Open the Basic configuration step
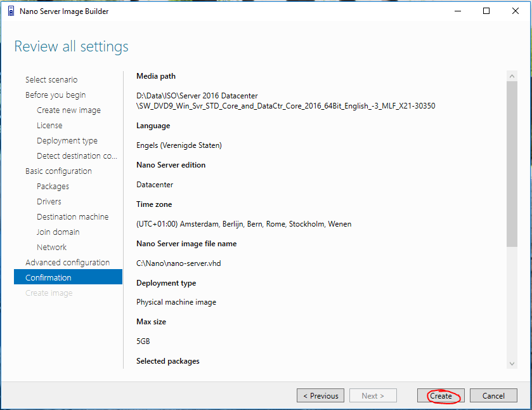The image size is (532, 410). (x=58, y=171)
